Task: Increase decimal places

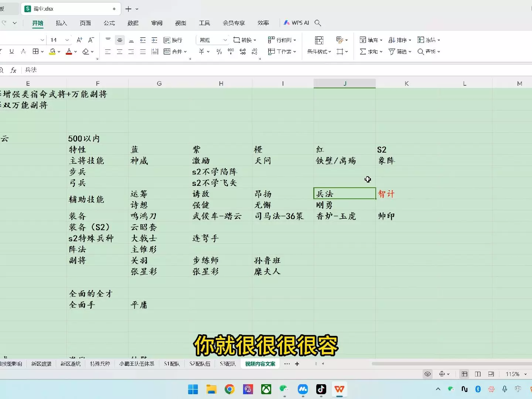Action: 243,52
